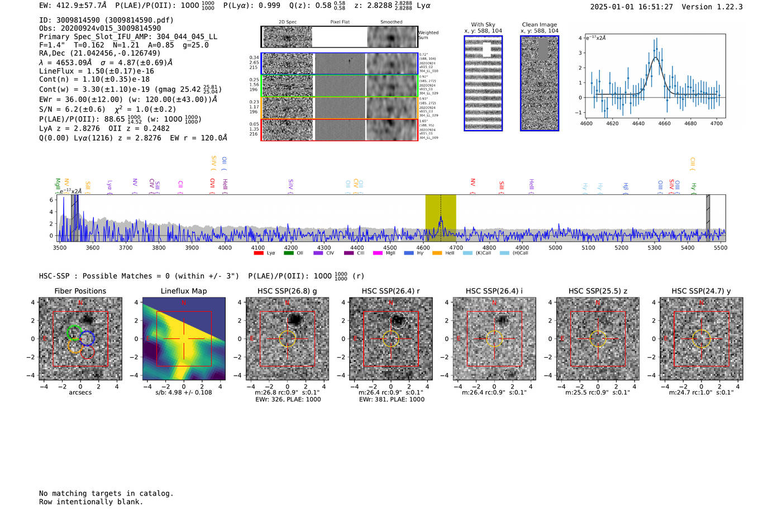Image resolution: width=782 pixels, height=532 pixels.
Task: Click the yellow highlighted emission line region
Action: click(x=441, y=218)
